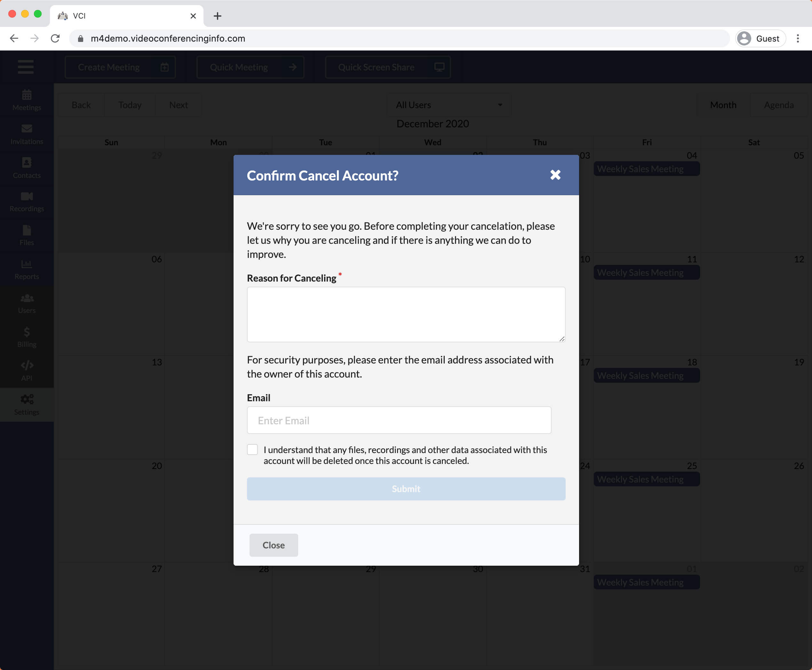The width and height of the screenshot is (812, 670).
Task: Close the cancel account dialog
Action: [x=556, y=175]
